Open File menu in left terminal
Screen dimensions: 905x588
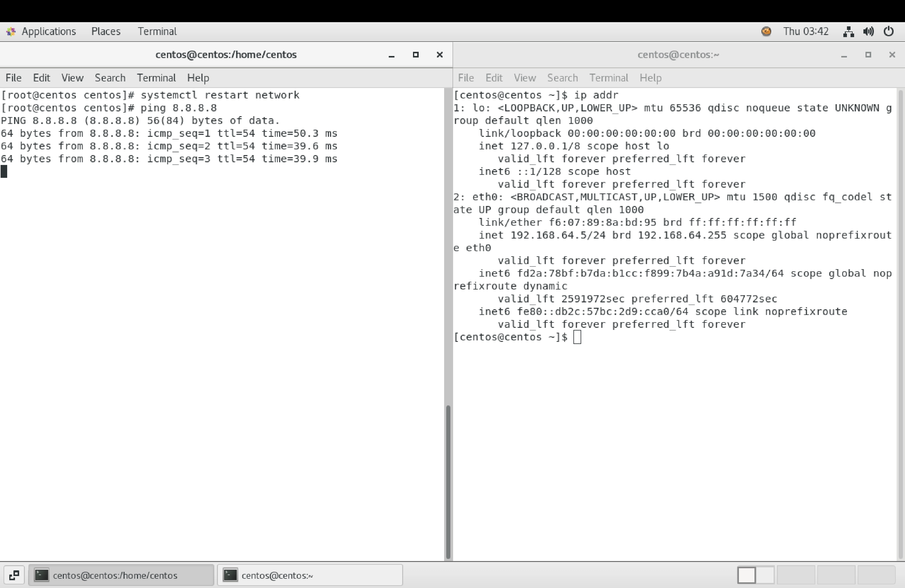[x=13, y=78]
